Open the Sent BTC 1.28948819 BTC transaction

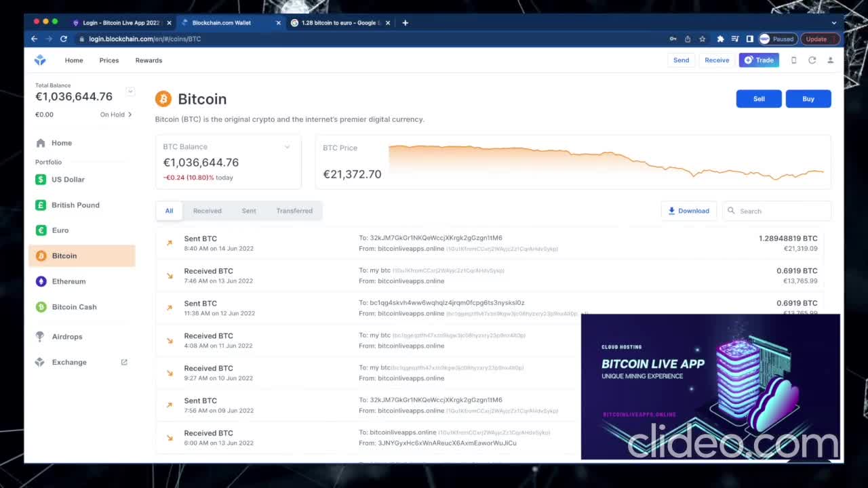pyautogui.click(x=490, y=243)
